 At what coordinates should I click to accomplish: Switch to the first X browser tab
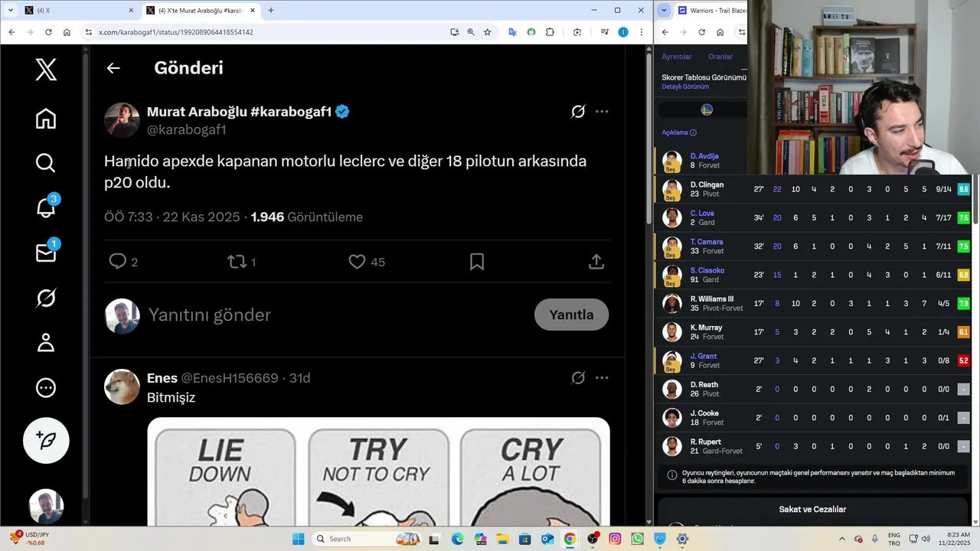73,10
